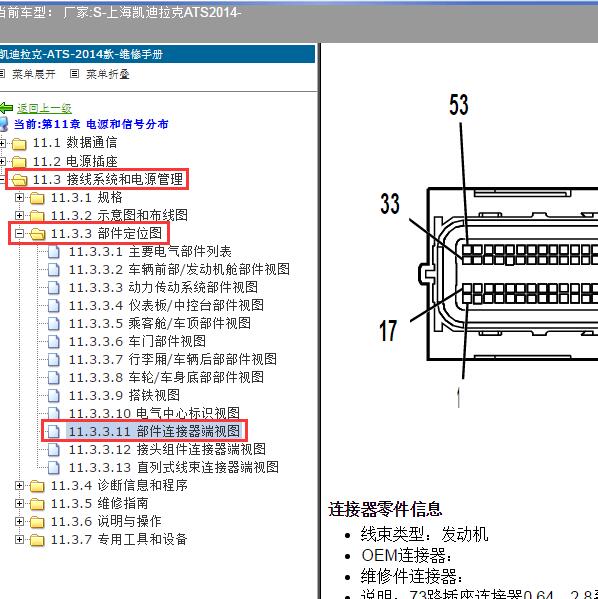
Task: Select 11.2 电源插座 tree item
Action: [75, 161]
